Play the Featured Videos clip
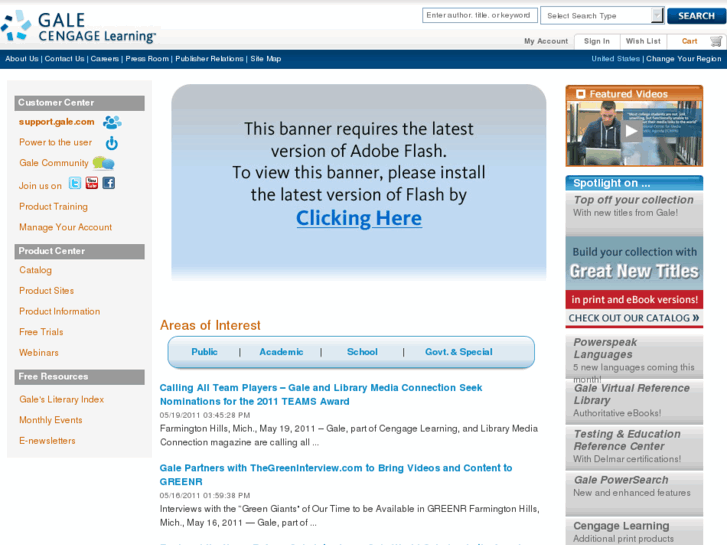The image size is (727, 545). (631, 131)
